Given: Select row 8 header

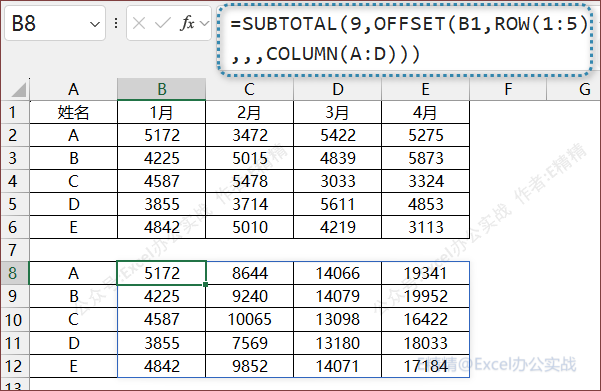Looking at the screenshot, I should (15, 273).
